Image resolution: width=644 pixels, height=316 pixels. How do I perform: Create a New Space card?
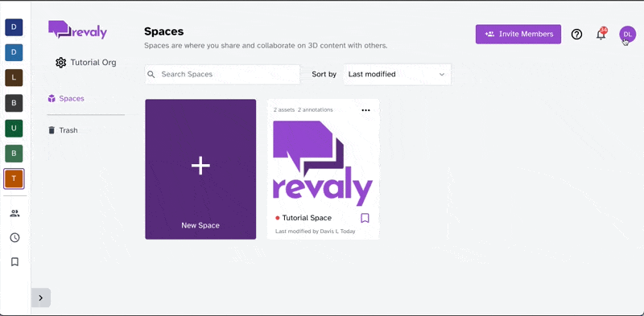(200, 169)
